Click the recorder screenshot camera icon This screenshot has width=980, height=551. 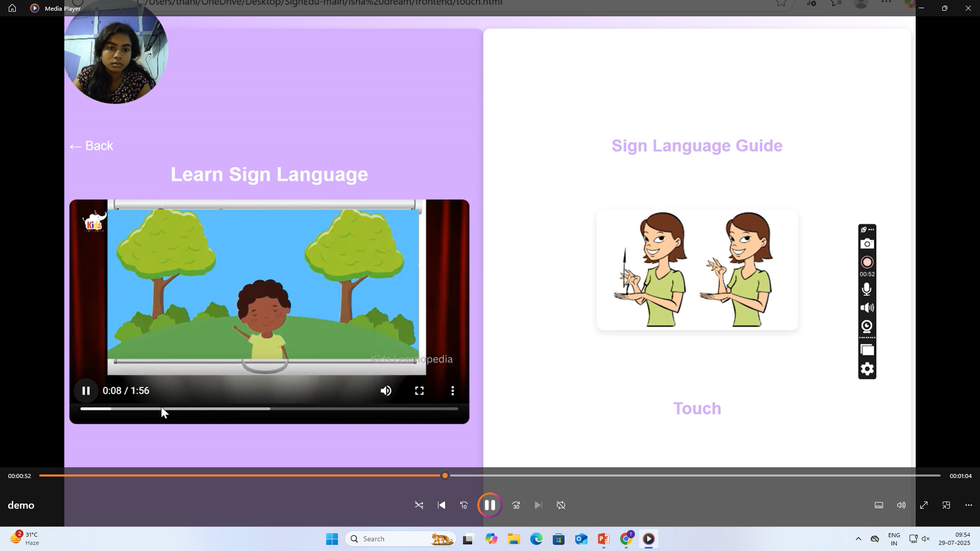pyautogui.click(x=867, y=244)
